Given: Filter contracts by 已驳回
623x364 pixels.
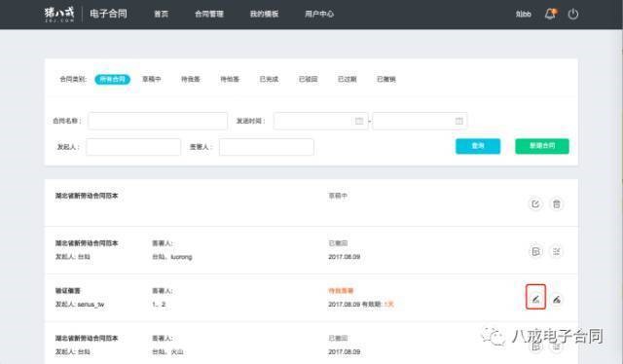Looking at the screenshot, I should tap(308, 79).
